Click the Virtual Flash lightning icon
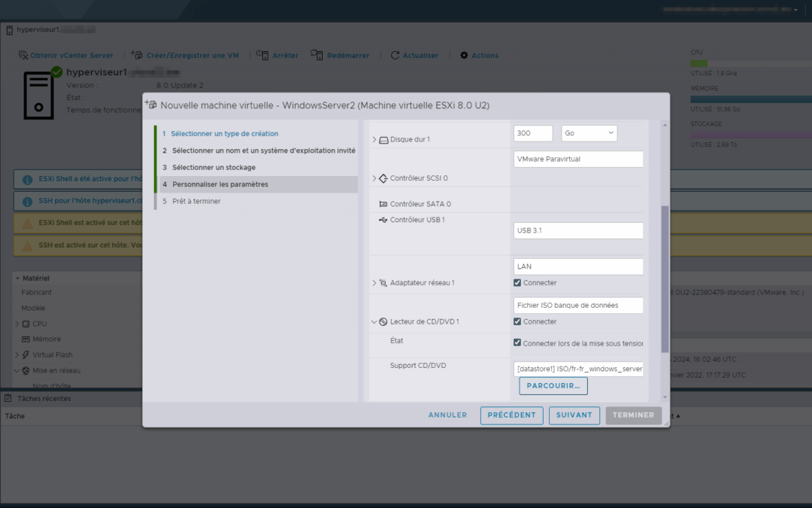Viewport: 812px width, 508px height. pyautogui.click(x=26, y=355)
